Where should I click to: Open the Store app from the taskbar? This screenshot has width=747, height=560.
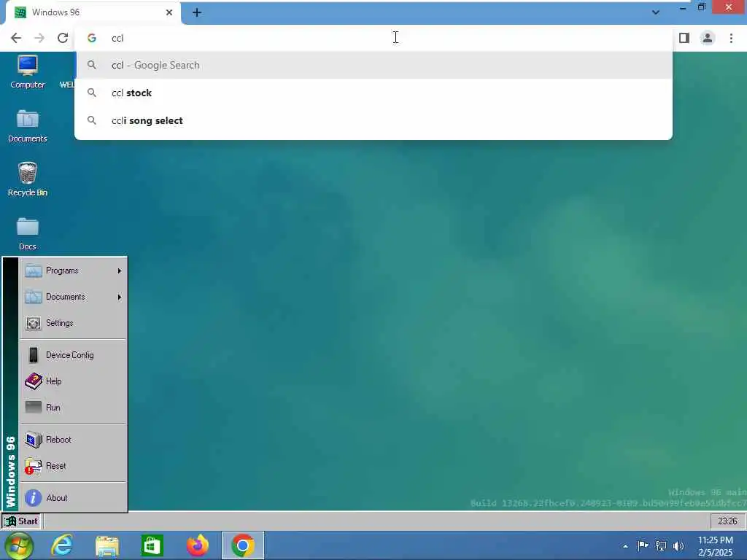[x=152, y=545]
